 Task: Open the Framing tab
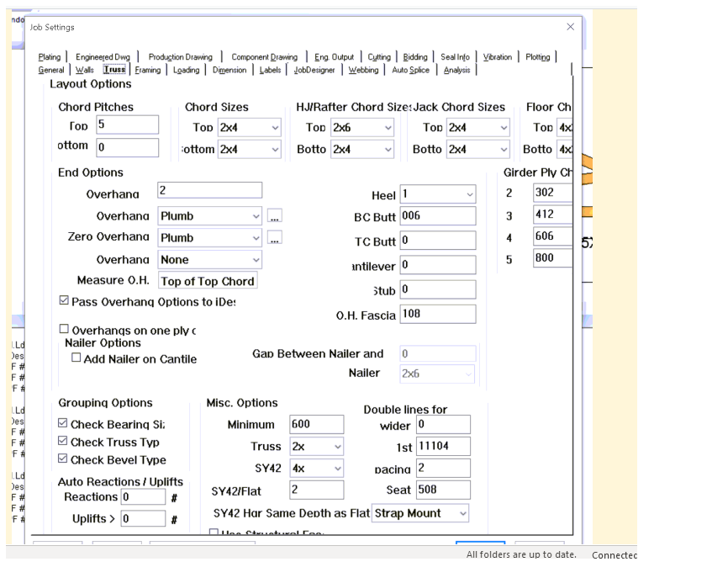coord(147,70)
